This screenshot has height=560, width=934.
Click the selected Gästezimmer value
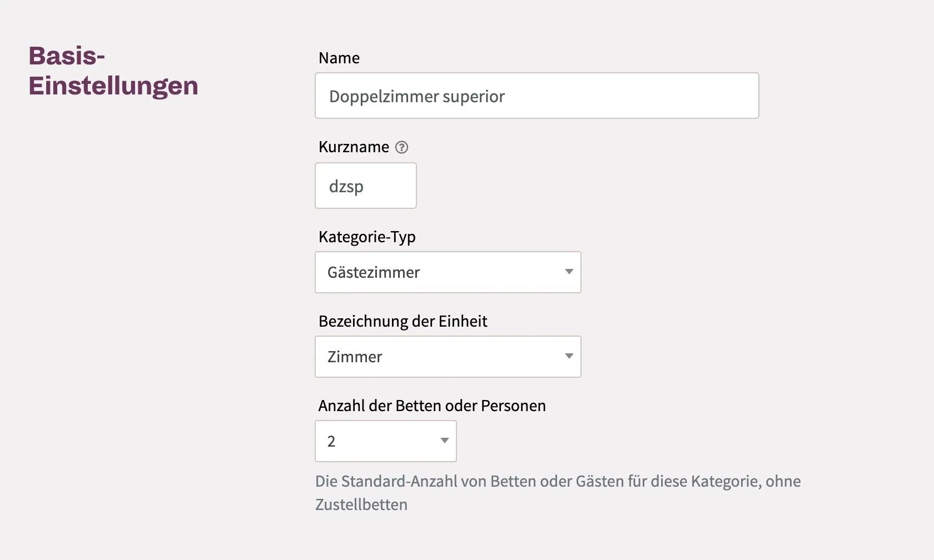(373, 272)
